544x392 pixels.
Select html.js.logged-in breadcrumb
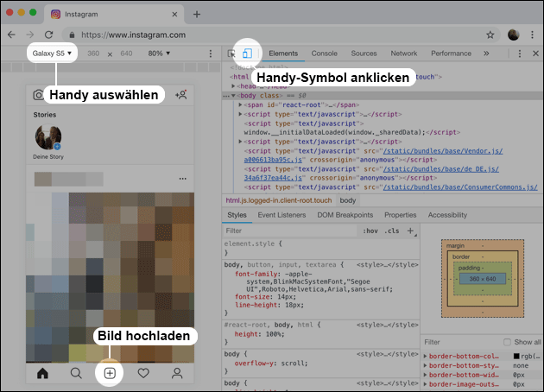[x=279, y=200]
